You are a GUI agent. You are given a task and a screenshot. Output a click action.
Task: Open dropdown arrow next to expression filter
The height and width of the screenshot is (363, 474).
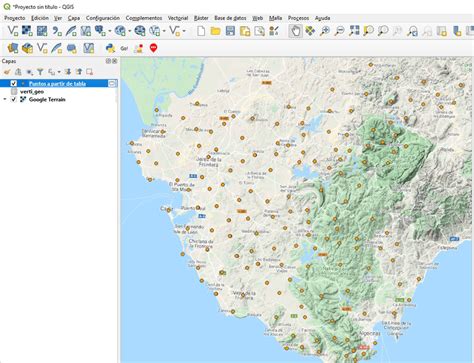click(x=59, y=72)
